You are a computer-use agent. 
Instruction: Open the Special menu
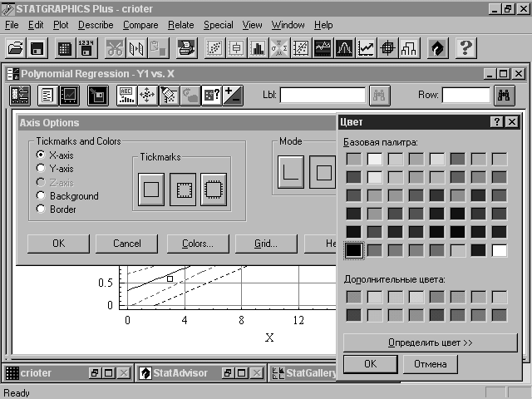coord(218,25)
